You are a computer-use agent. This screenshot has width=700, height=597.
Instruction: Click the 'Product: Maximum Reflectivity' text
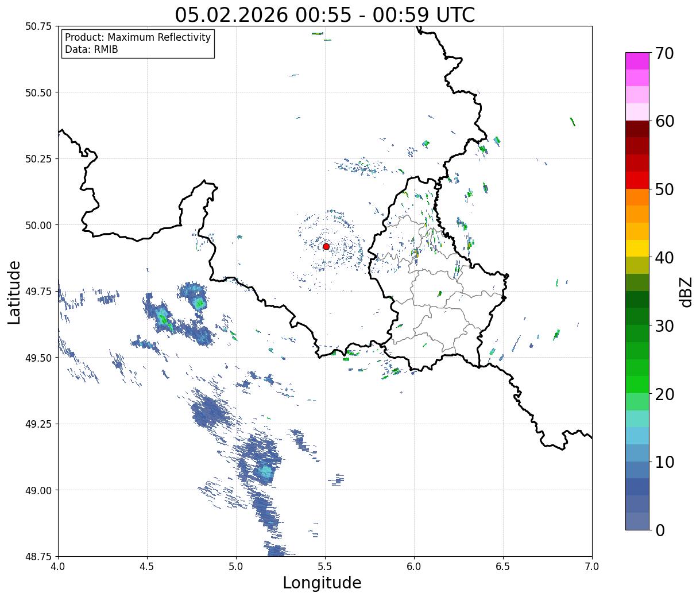[x=138, y=37]
